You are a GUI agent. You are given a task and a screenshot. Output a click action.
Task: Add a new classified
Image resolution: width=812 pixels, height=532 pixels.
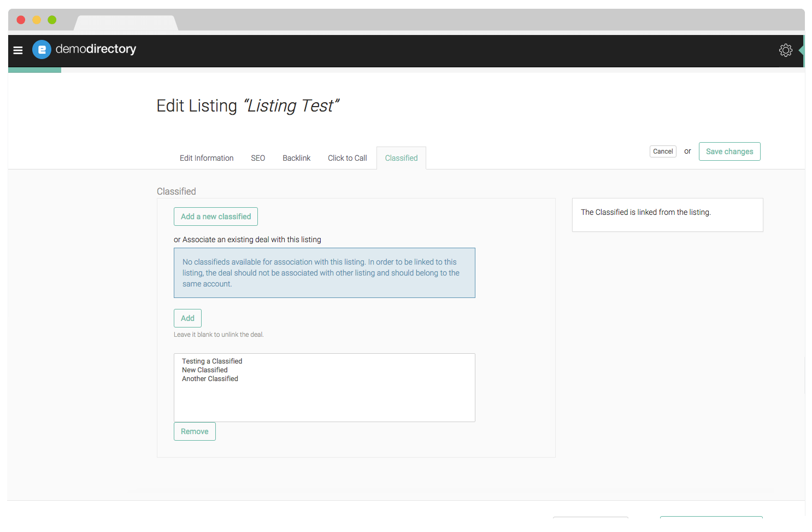coord(216,217)
